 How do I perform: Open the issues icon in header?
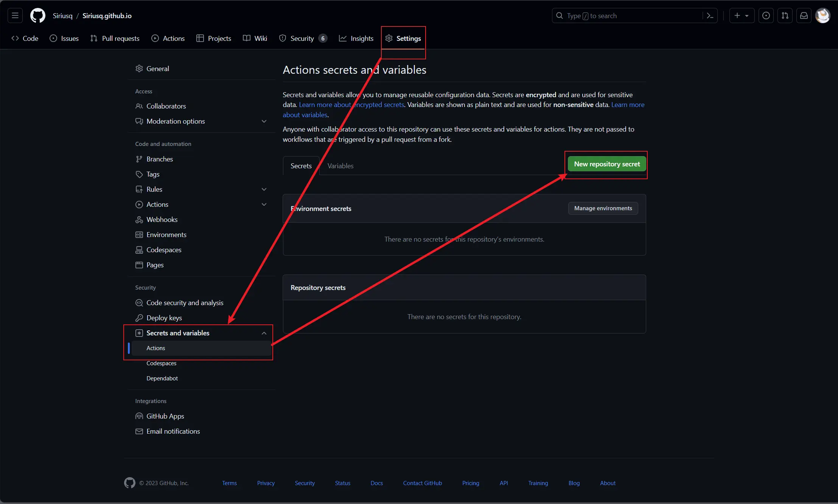point(766,16)
